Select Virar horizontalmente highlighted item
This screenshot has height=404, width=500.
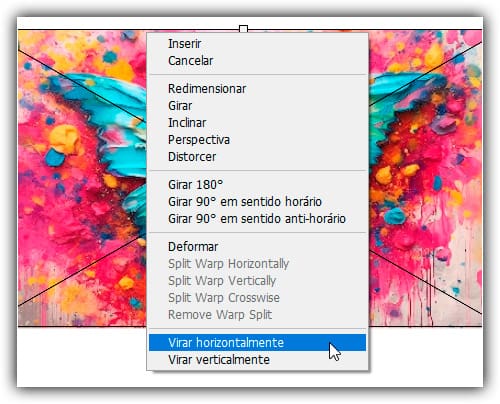pyautogui.click(x=257, y=343)
